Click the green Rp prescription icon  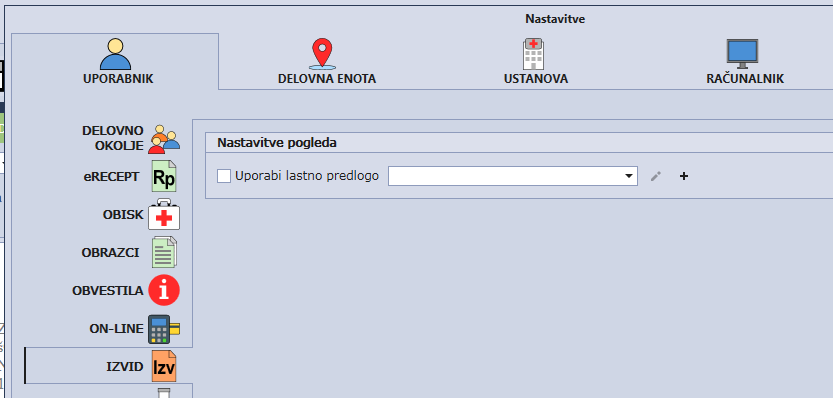164,176
